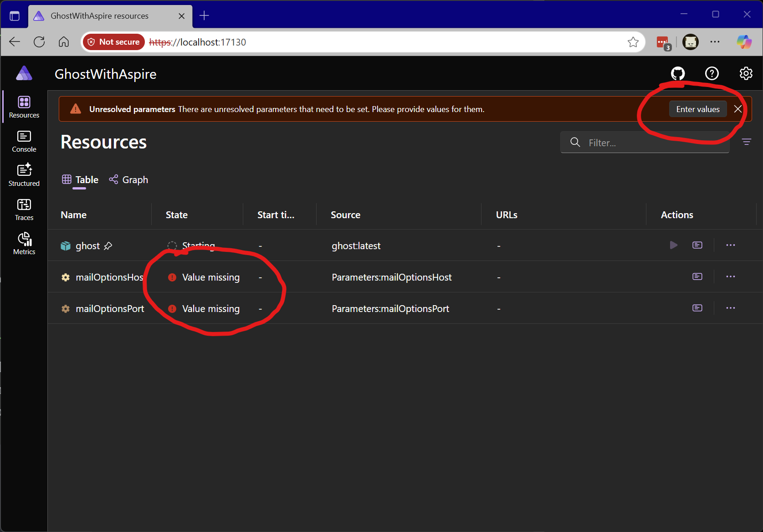This screenshot has height=532, width=763.
Task: Start the ghost resource with play button
Action: (x=673, y=245)
